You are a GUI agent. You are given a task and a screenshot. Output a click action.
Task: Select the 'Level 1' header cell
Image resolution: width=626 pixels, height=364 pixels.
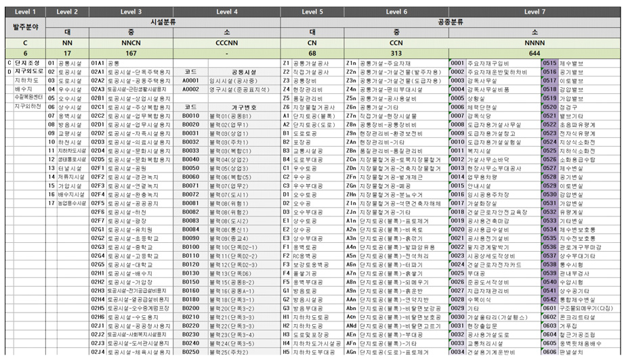pyautogui.click(x=25, y=12)
